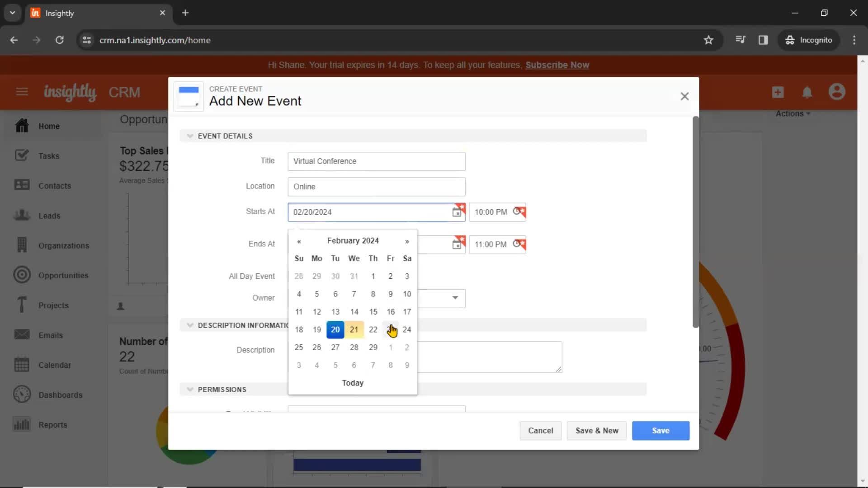Click Today button in calendar

click(352, 383)
